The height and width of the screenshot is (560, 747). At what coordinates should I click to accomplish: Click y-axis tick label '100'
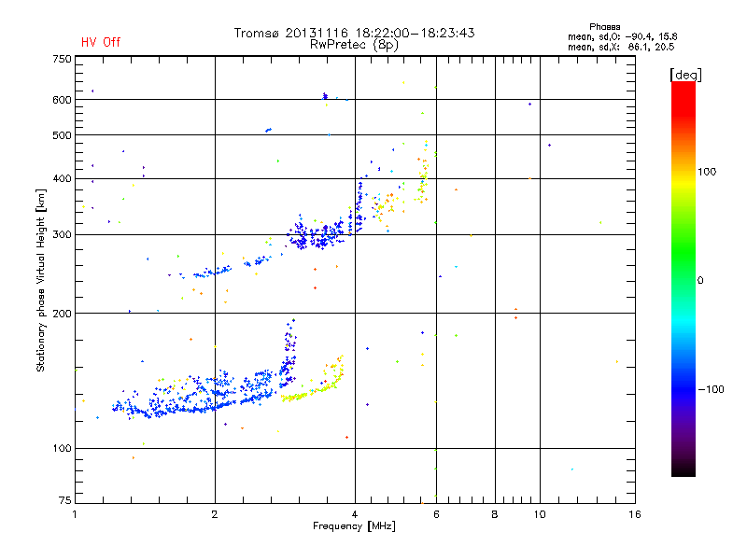pos(62,449)
